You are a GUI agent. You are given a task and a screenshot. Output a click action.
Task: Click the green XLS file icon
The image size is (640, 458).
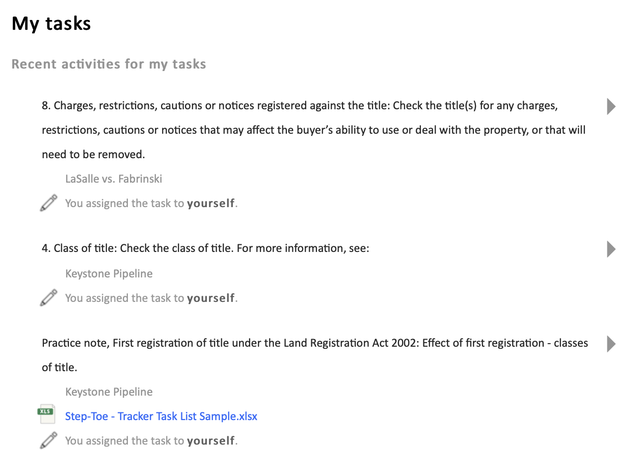click(x=47, y=415)
